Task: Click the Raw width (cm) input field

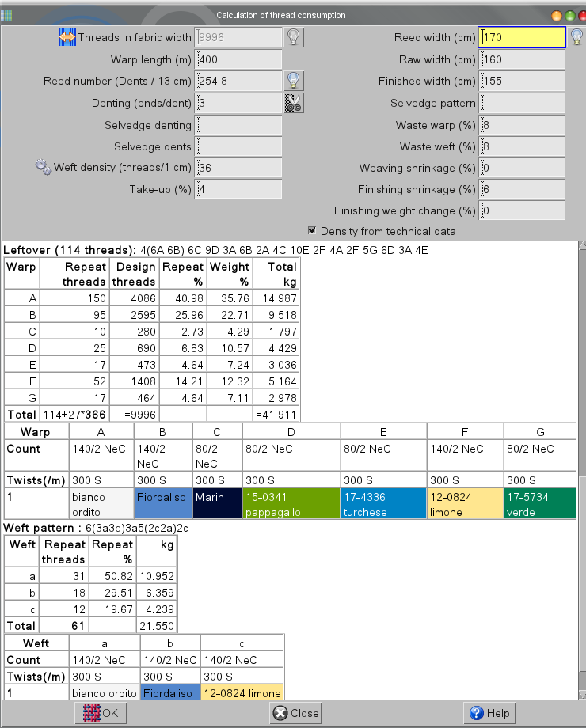Action: pyautogui.click(x=522, y=59)
